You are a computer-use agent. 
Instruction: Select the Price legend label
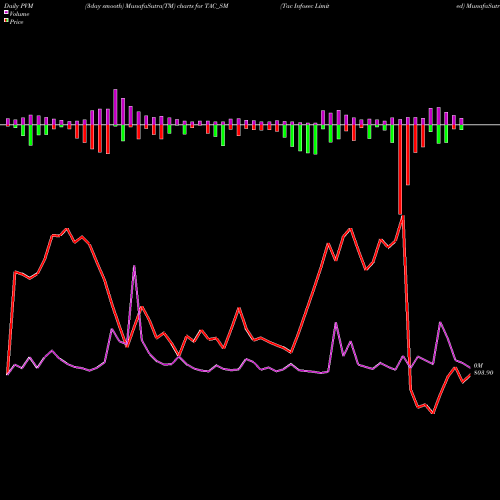click(16, 22)
